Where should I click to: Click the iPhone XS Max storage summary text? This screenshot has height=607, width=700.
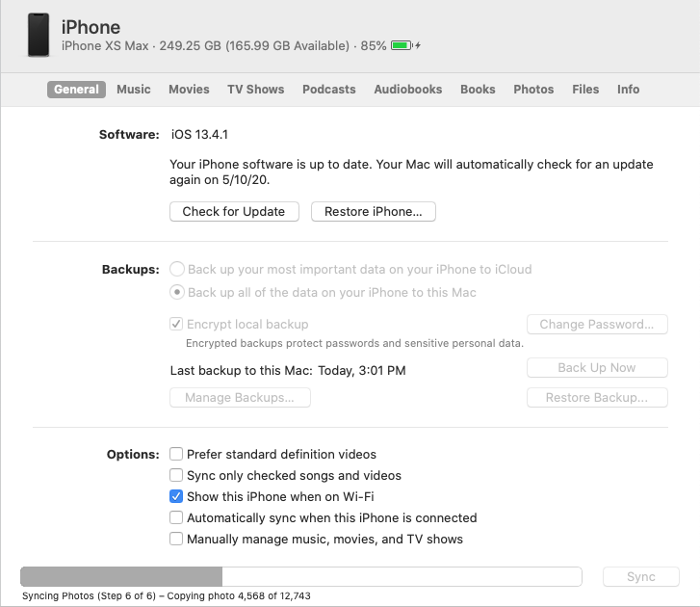click(x=223, y=46)
